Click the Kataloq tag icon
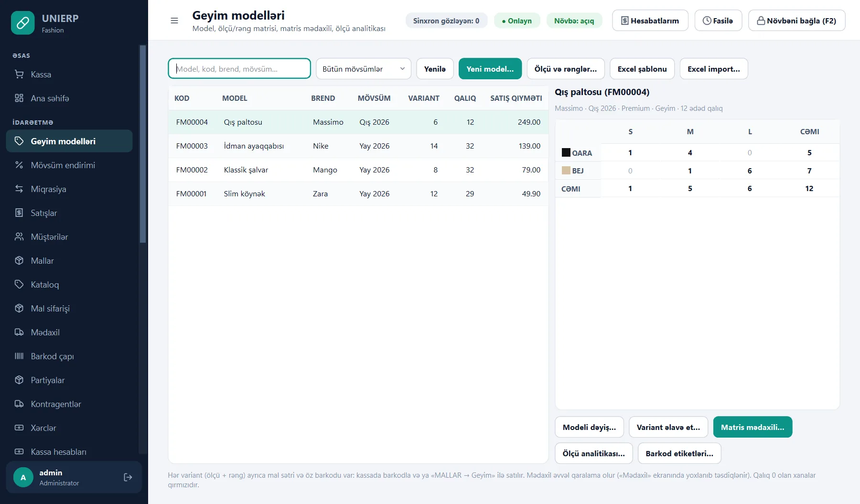This screenshot has width=860, height=504. pos(19,284)
